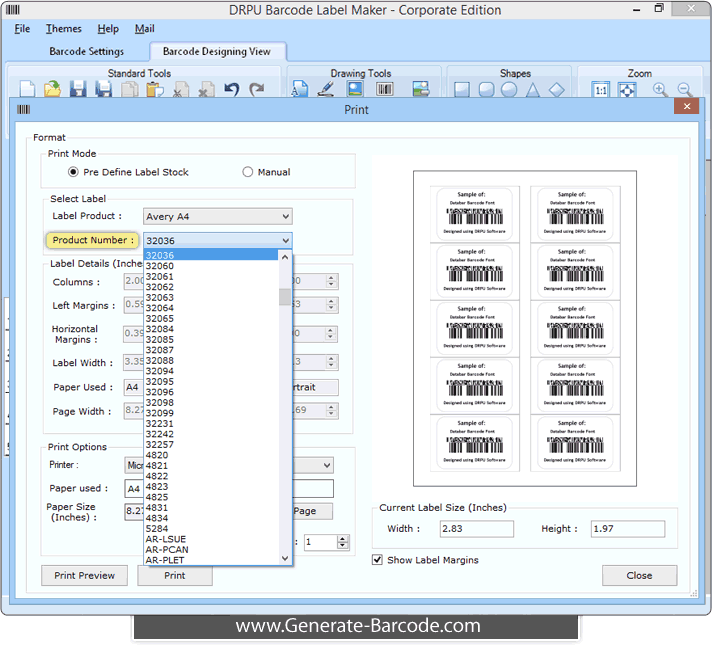Click the Delete icon in Standard Tools
The image size is (712, 645).
coord(207,89)
